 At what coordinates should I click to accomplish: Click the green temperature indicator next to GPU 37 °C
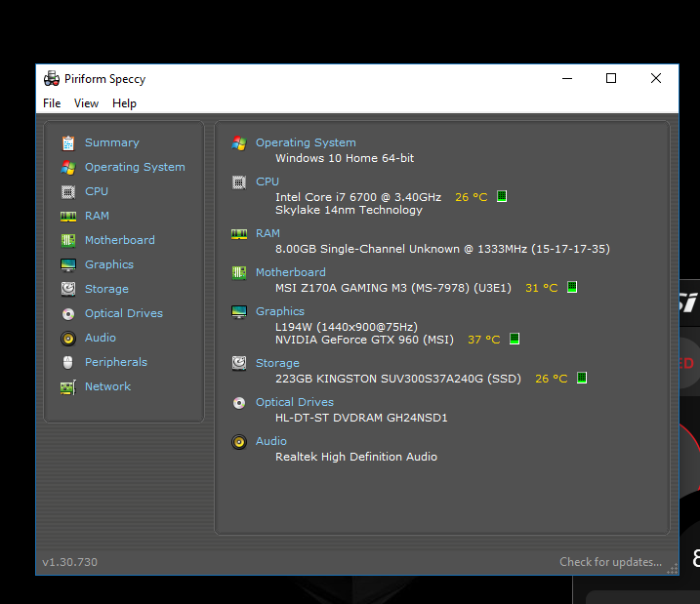pyautogui.click(x=515, y=339)
